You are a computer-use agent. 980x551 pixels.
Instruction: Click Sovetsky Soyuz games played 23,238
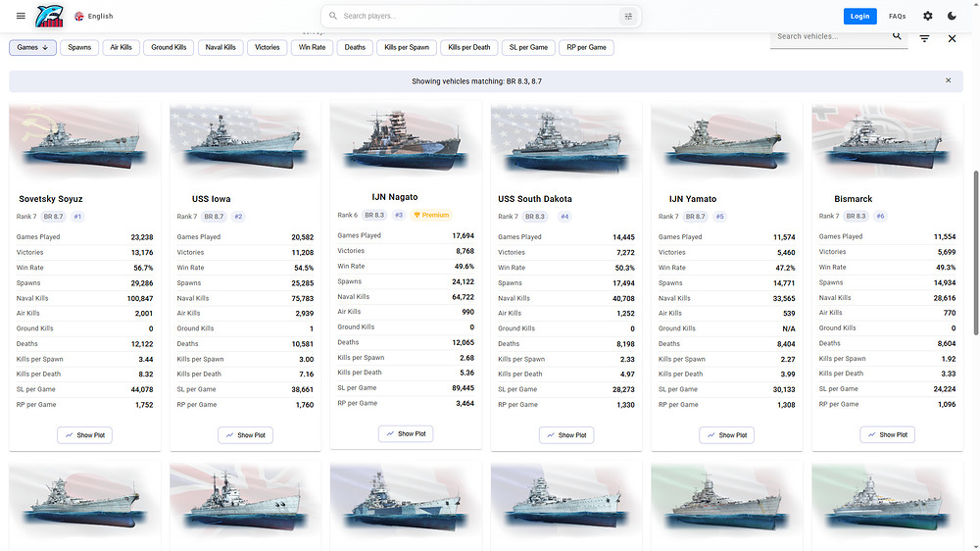pyautogui.click(x=142, y=237)
